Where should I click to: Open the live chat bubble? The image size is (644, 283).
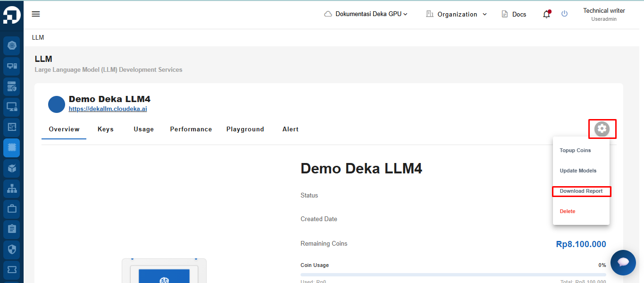tap(623, 263)
